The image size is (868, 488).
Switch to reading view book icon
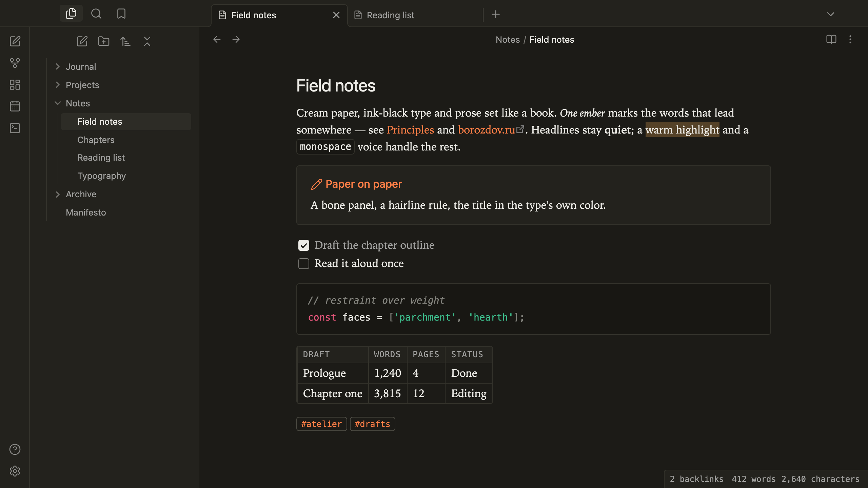(831, 40)
